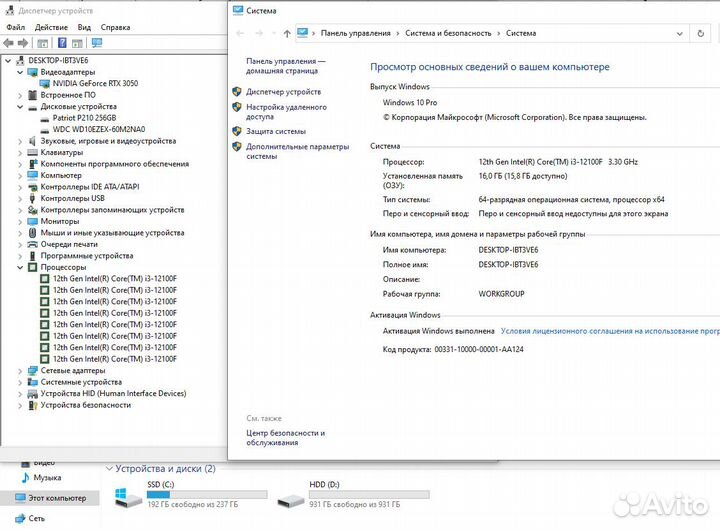720x530 pixels.
Task: Collapse the Устройства и диски section
Action: coord(109,468)
